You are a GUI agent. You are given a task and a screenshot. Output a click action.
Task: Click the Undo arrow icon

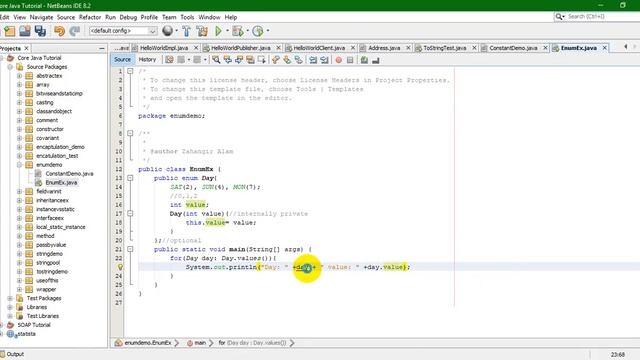(x=60, y=31)
